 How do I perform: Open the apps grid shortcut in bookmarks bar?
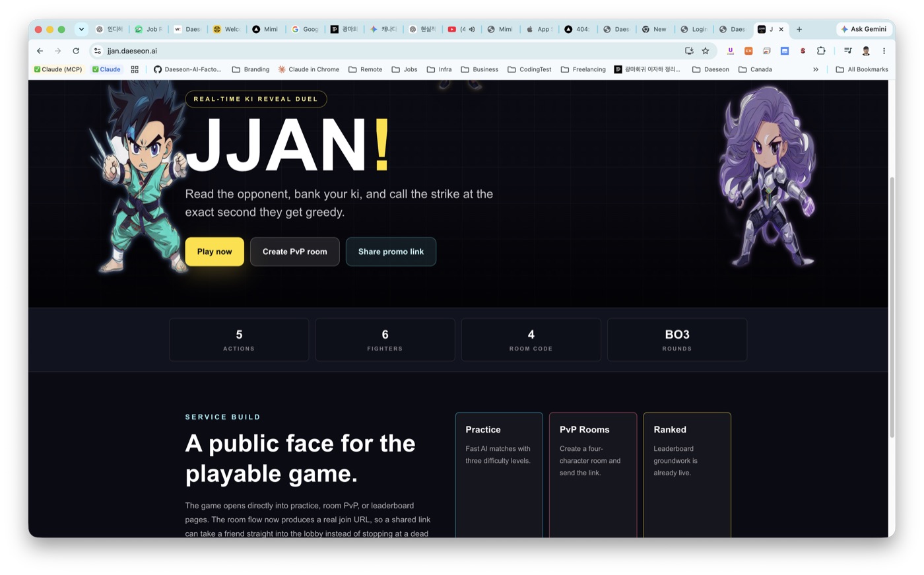point(135,69)
